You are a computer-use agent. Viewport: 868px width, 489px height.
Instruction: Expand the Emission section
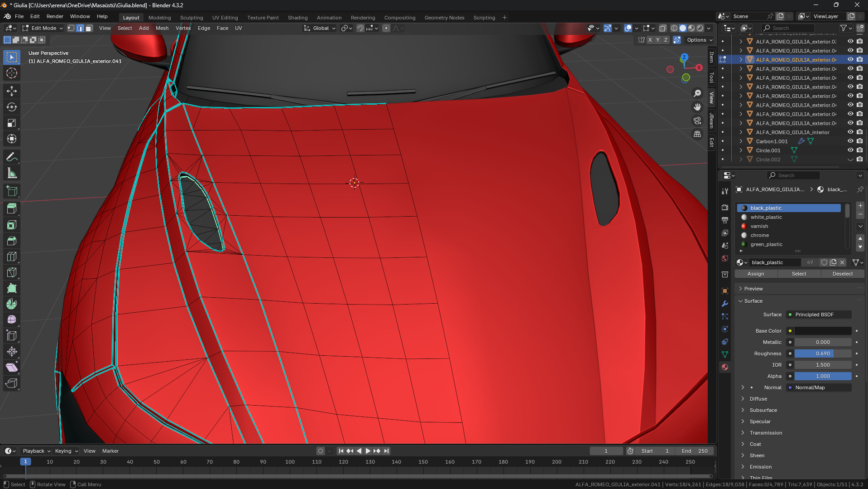pyautogui.click(x=761, y=467)
